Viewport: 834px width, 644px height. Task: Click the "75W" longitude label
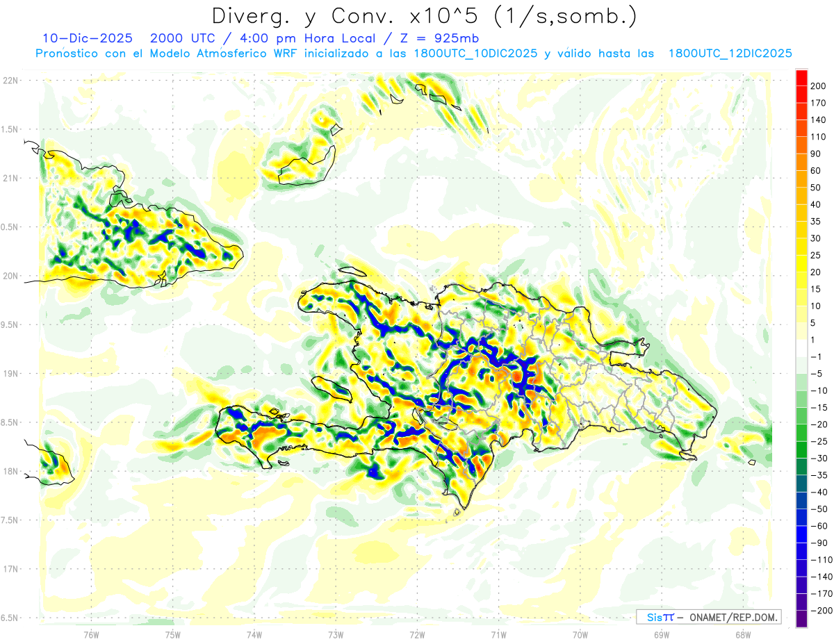pos(172,635)
